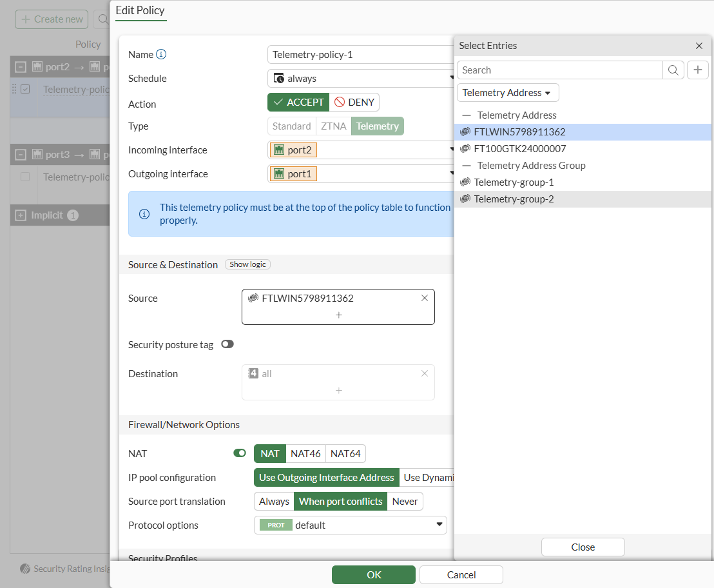This screenshot has width=714, height=588.
Task: Open the Protocol options dropdown
Action: (350, 525)
